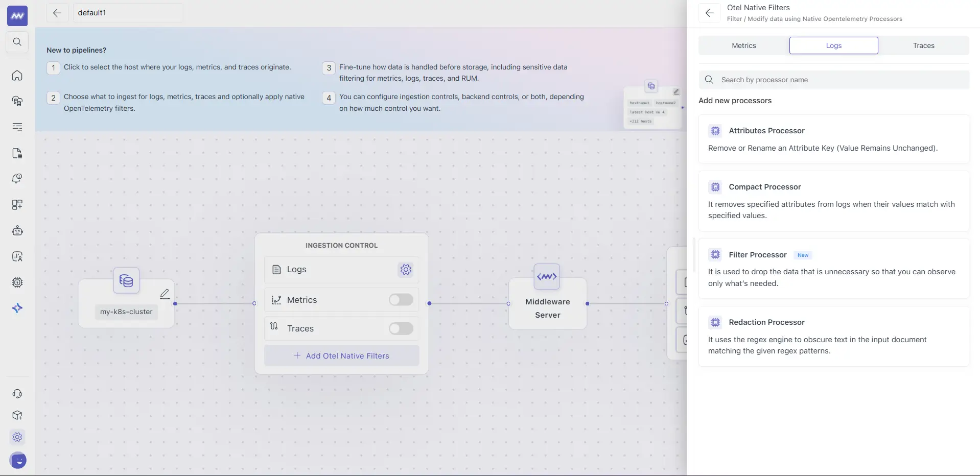Open the Logs pipeline settings gear

405,269
